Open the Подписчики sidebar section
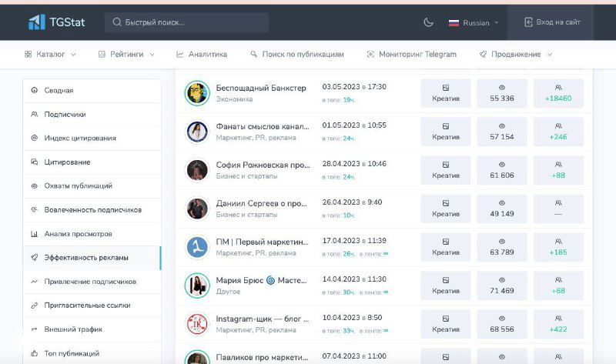 tap(65, 115)
